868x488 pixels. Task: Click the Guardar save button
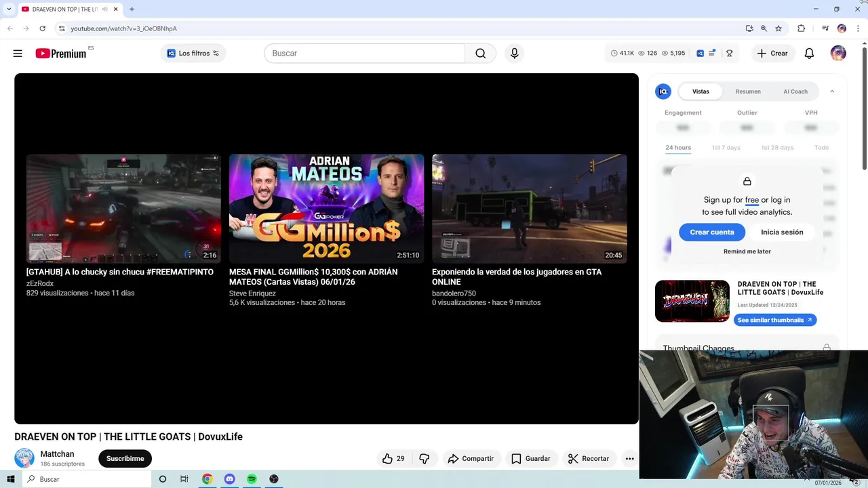coord(530,459)
